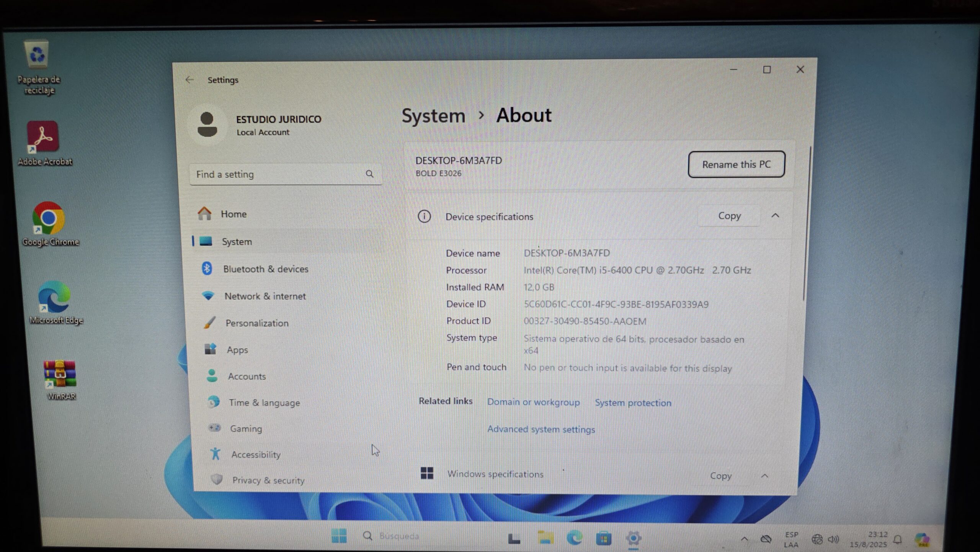The image size is (980, 552).
Task: Open Microsoft Store from the taskbar
Action: pyautogui.click(x=604, y=539)
